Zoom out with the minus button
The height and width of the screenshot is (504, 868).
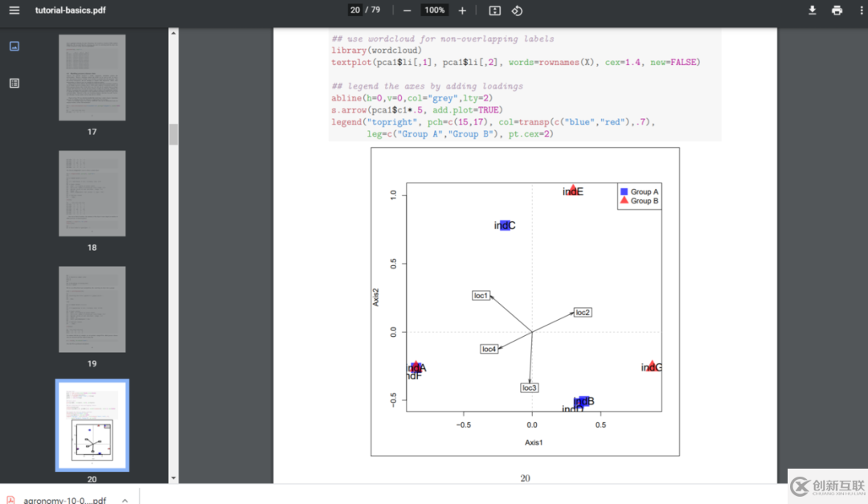tap(407, 10)
